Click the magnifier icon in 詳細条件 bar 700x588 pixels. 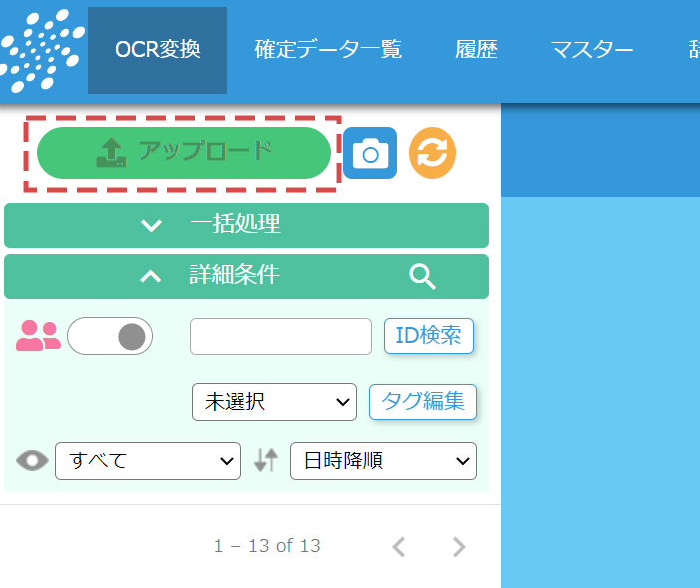423,277
